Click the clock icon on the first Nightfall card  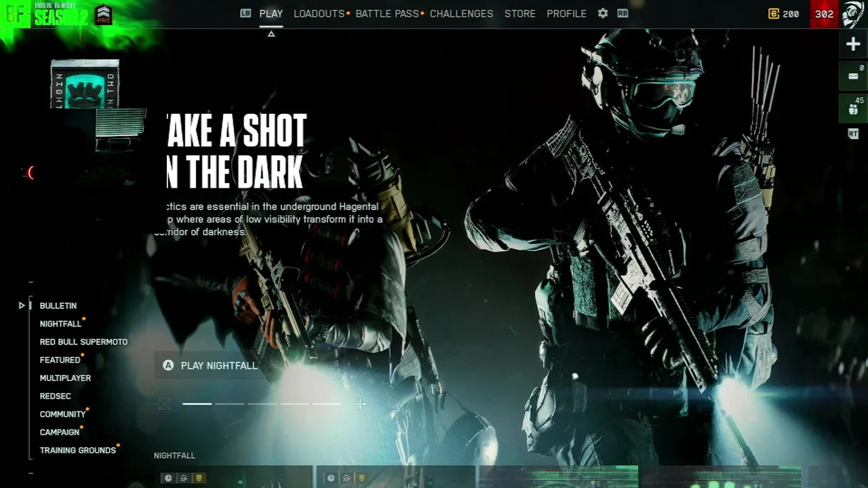coord(168,479)
